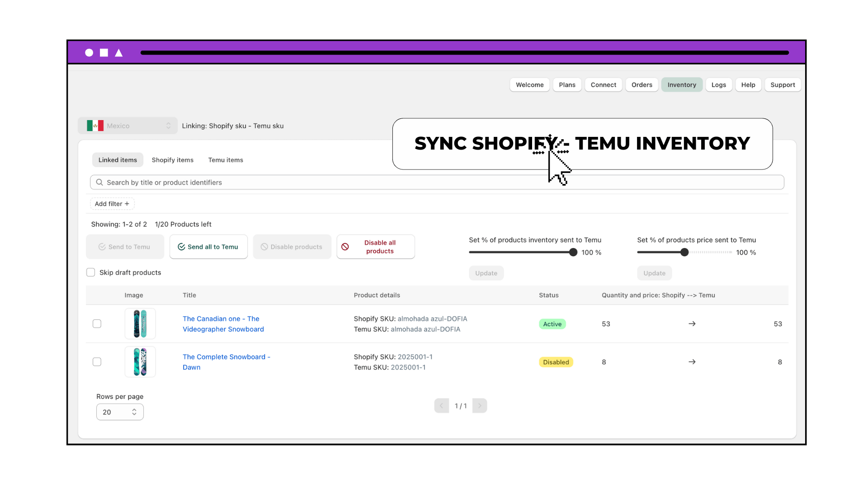
Task: Select the Canadian one snowboard row checkbox
Action: (97, 324)
